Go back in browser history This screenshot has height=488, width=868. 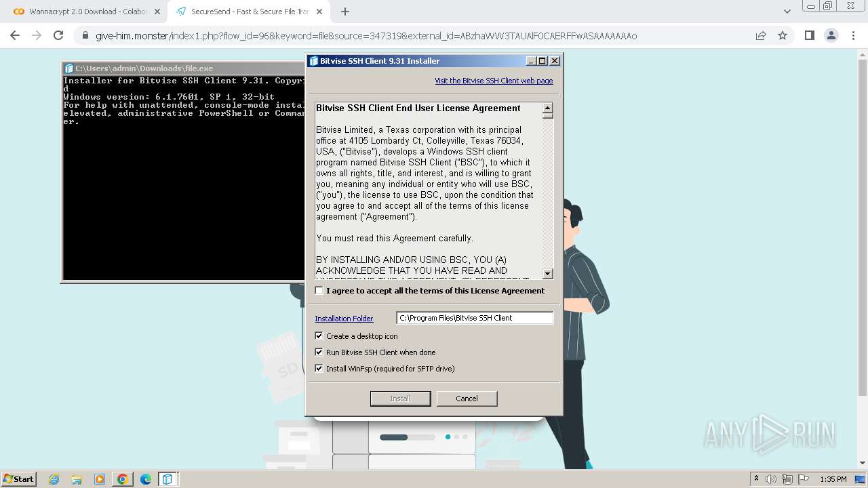click(x=15, y=35)
